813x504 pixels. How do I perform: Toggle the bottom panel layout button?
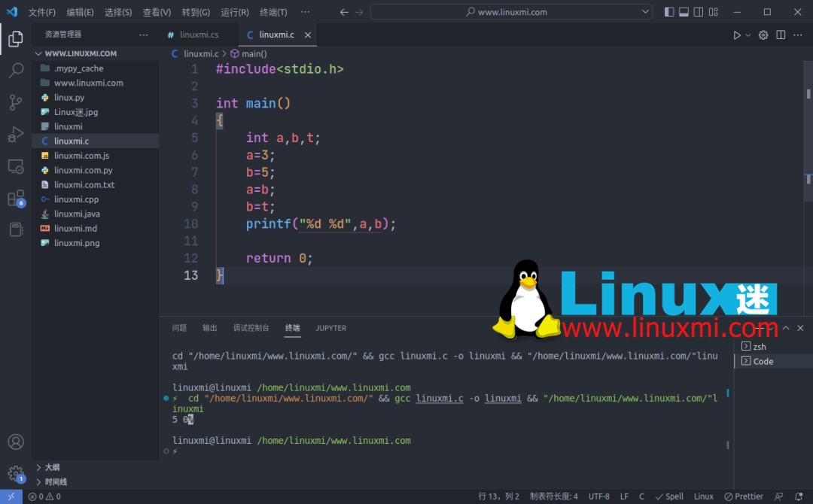(684, 12)
